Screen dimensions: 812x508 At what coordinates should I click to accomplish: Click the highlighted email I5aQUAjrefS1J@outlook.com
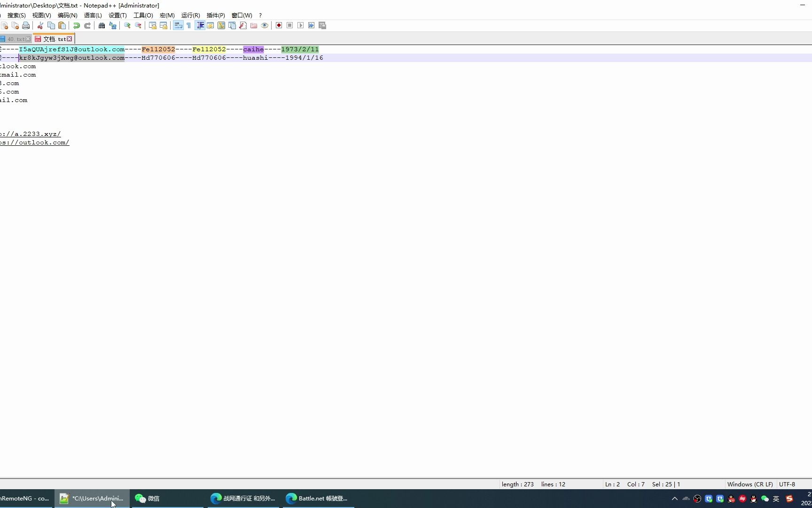pos(72,49)
